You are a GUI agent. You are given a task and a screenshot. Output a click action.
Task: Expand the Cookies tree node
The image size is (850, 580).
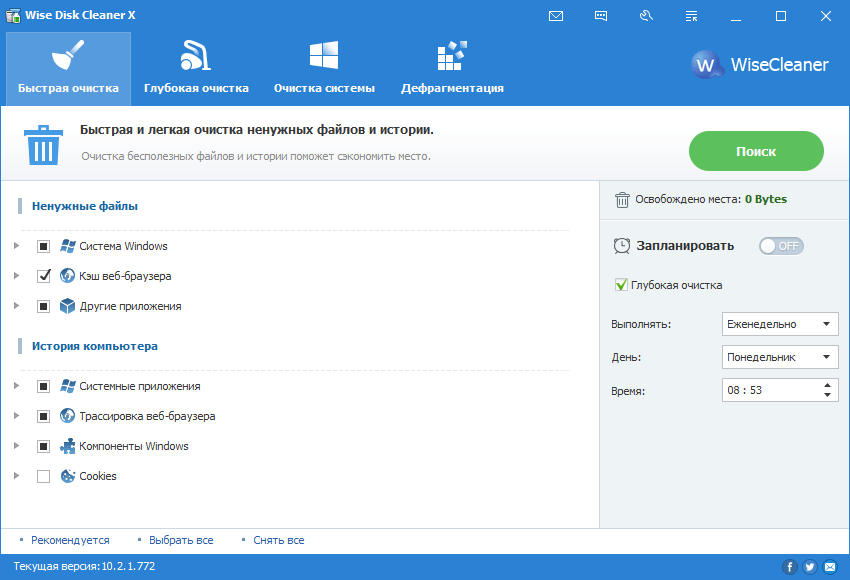tap(16, 475)
